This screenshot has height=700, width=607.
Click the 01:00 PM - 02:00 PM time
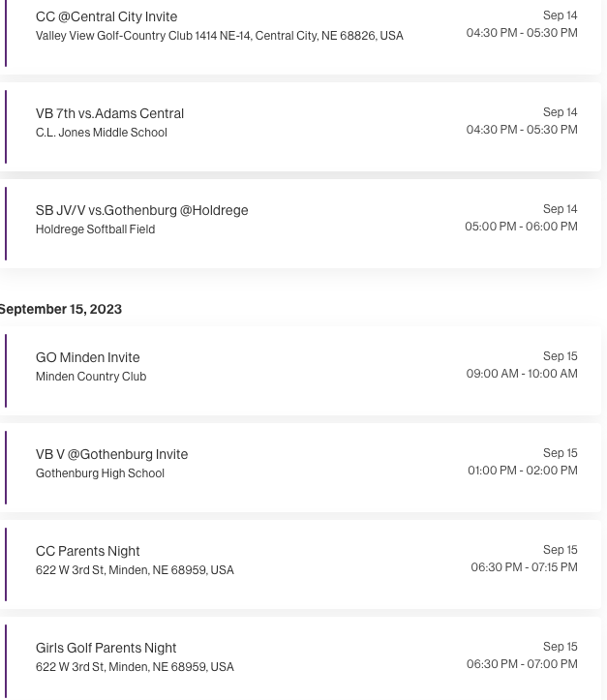click(523, 471)
